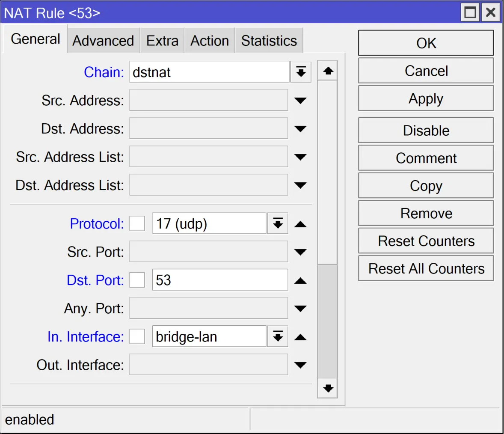Click the Apply button
The image size is (504, 434).
426,98
